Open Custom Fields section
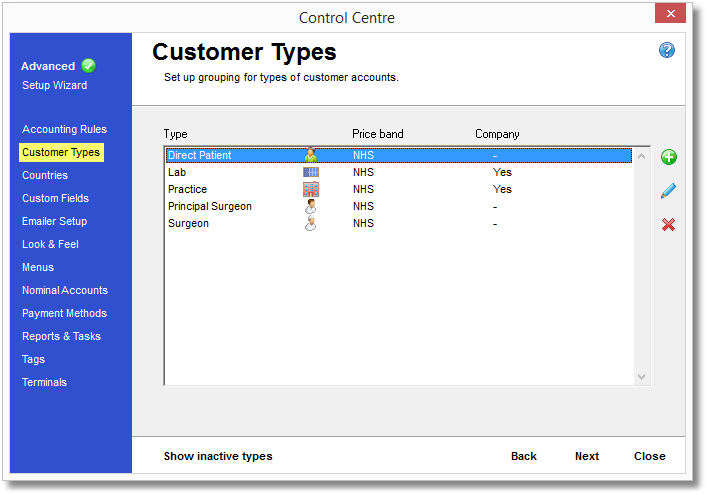The width and height of the screenshot is (707, 495). click(x=55, y=198)
